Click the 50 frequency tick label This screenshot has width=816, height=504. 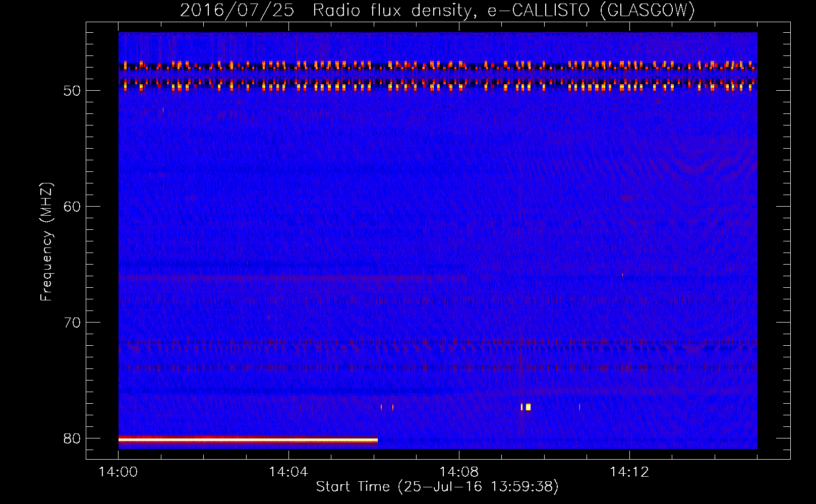[x=72, y=91]
